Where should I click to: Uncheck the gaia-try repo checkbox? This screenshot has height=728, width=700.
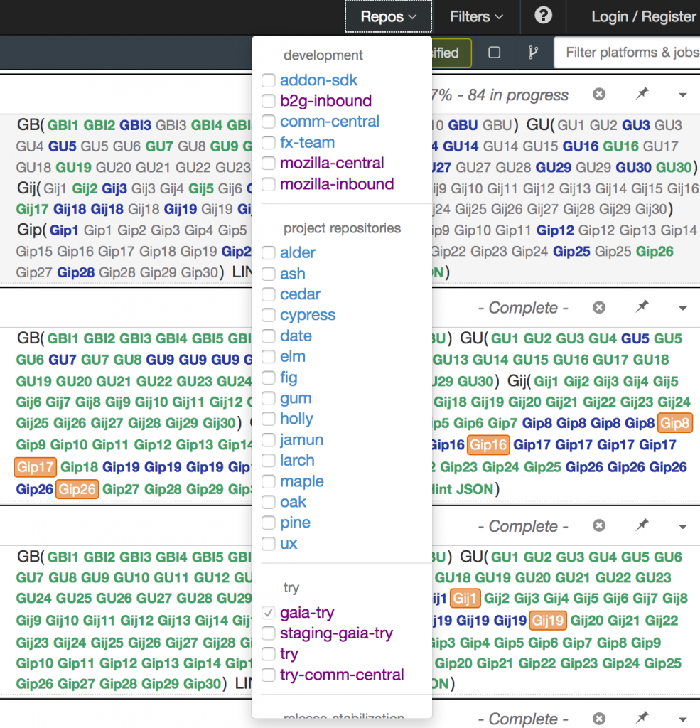click(x=269, y=613)
